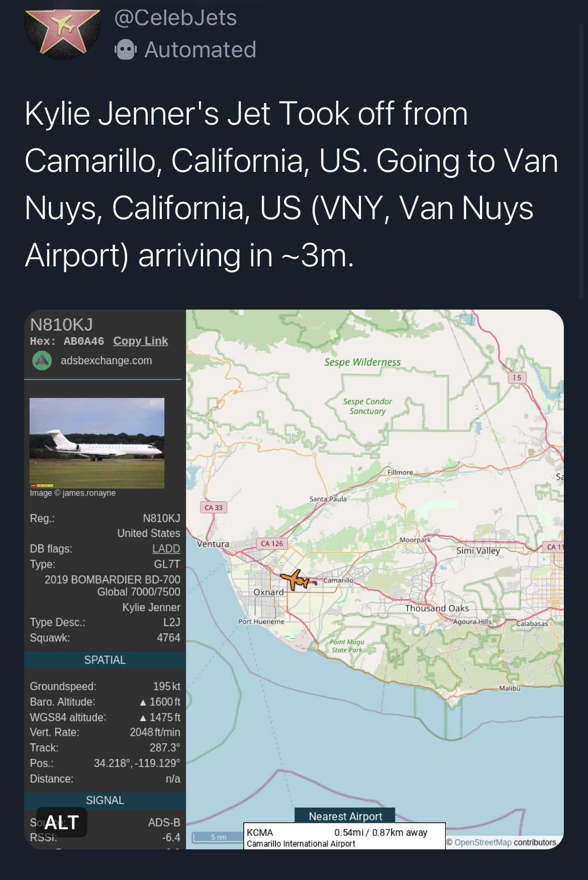Open the LADD database flag link
This screenshot has height=880, width=588.
(x=166, y=549)
